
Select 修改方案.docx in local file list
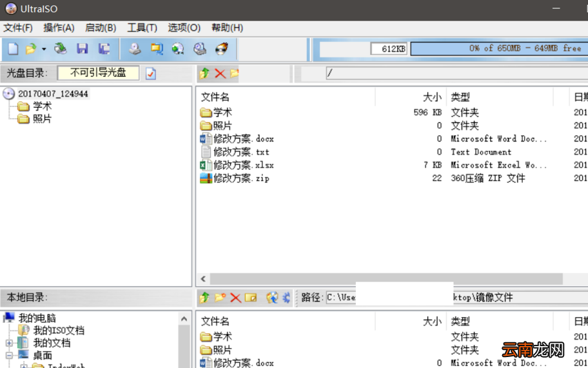(x=244, y=363)
